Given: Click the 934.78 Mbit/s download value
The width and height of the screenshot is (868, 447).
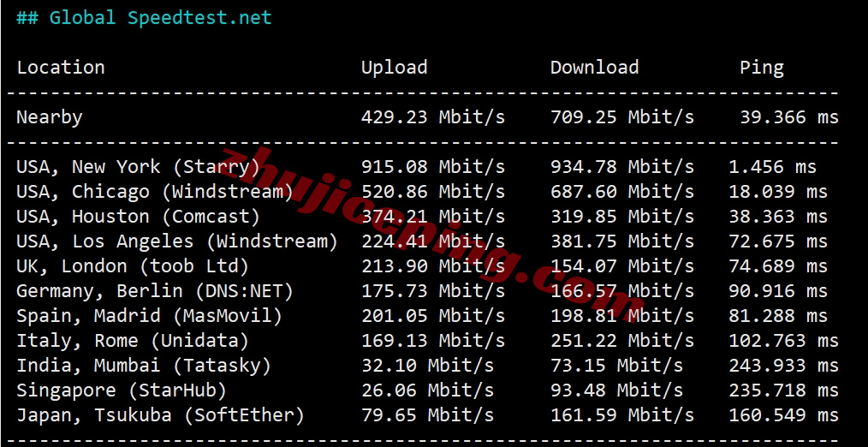Looking at the screenshot, I should tap(621, 167).
